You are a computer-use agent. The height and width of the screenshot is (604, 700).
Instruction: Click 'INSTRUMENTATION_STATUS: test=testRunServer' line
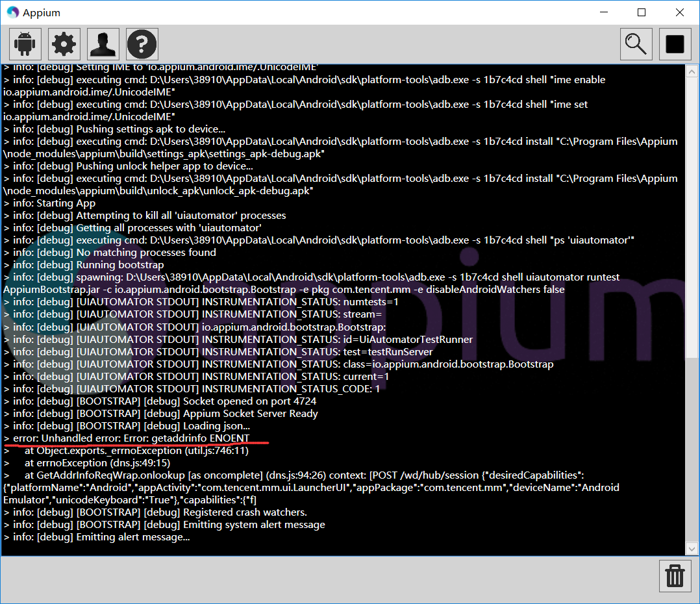coord(218,352)
